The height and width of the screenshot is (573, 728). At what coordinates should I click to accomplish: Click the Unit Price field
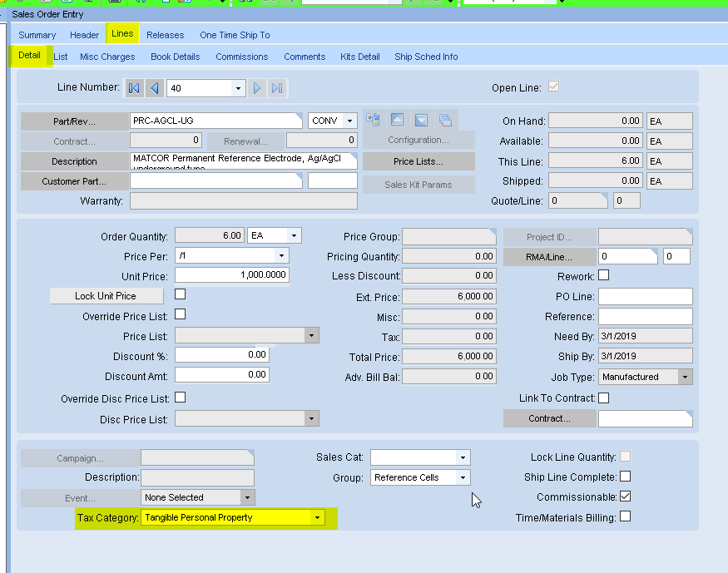(232, 274)
